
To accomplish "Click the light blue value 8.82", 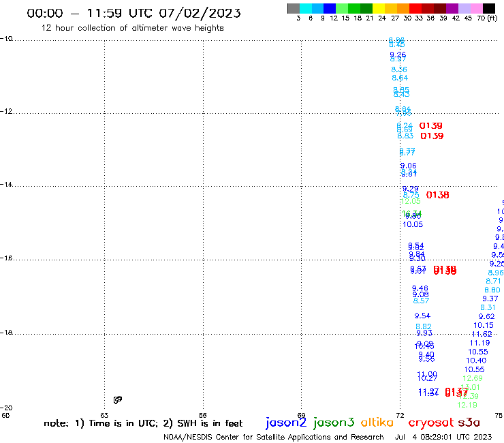I will pos(424,327).
